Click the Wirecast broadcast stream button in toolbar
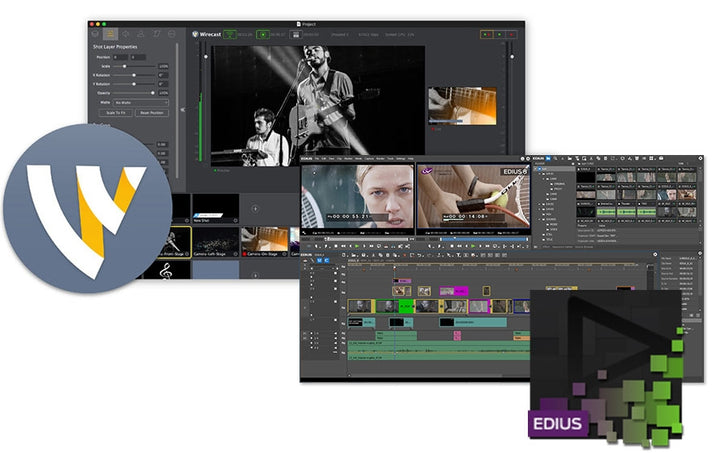The height and width of the screenshot is (453, 720). 229,35
